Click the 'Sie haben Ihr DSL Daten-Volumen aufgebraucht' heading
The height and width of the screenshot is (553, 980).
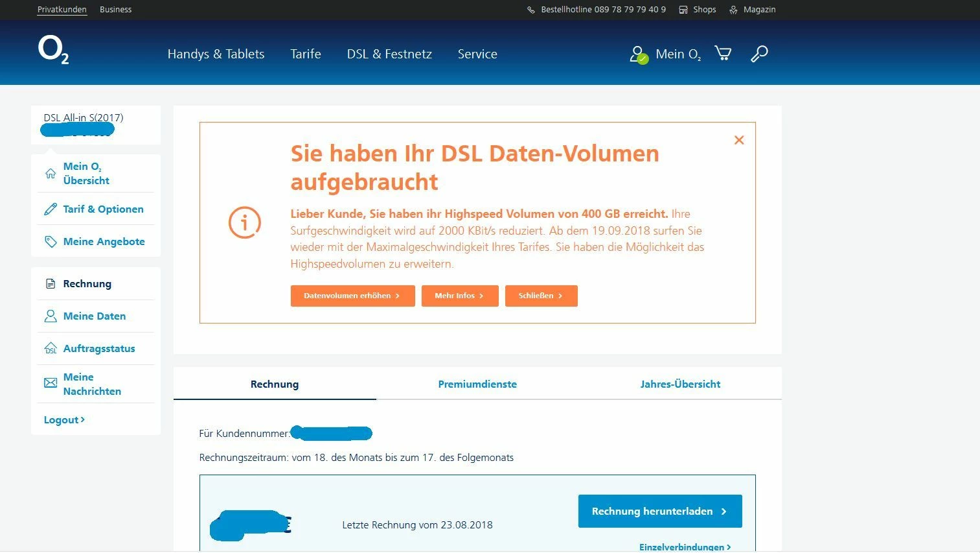click(475, 167)
